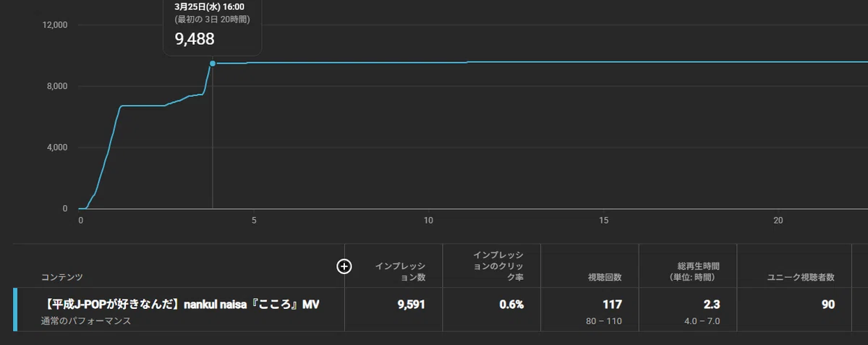The width and height of the screenshot is (868, 345).
Task: Click the 117 views value
Action: [612, 304]
